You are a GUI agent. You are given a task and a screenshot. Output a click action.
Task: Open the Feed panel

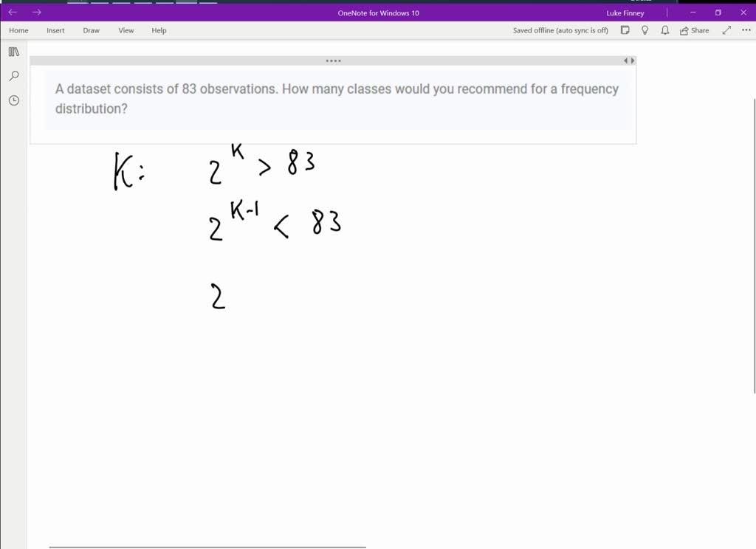click(625, 30)
